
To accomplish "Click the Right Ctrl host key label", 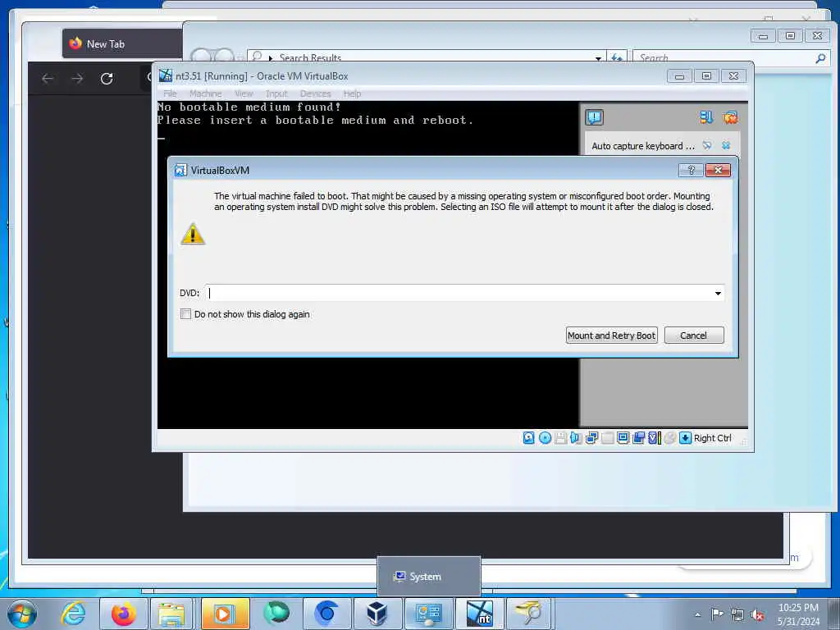I will (713, 438).
